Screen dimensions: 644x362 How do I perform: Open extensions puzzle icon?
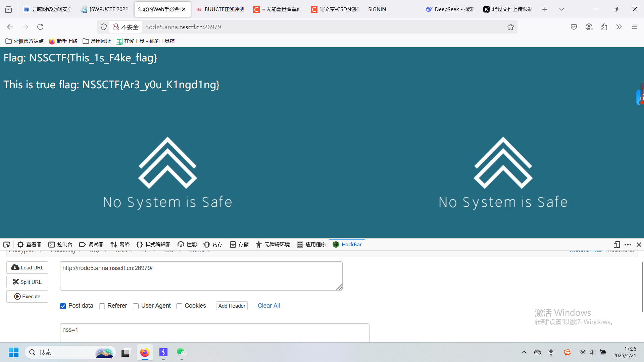point(604,27)
